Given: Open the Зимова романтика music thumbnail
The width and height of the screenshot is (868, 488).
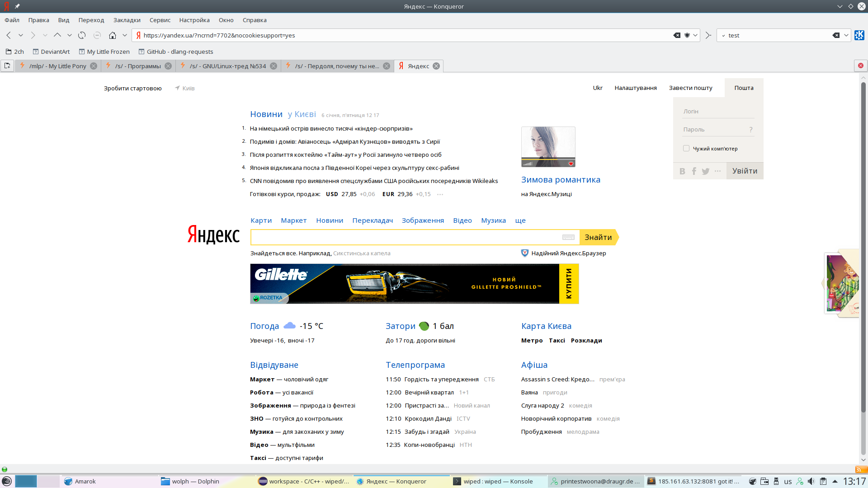Looking at the screenshot, I should (548, 147).
